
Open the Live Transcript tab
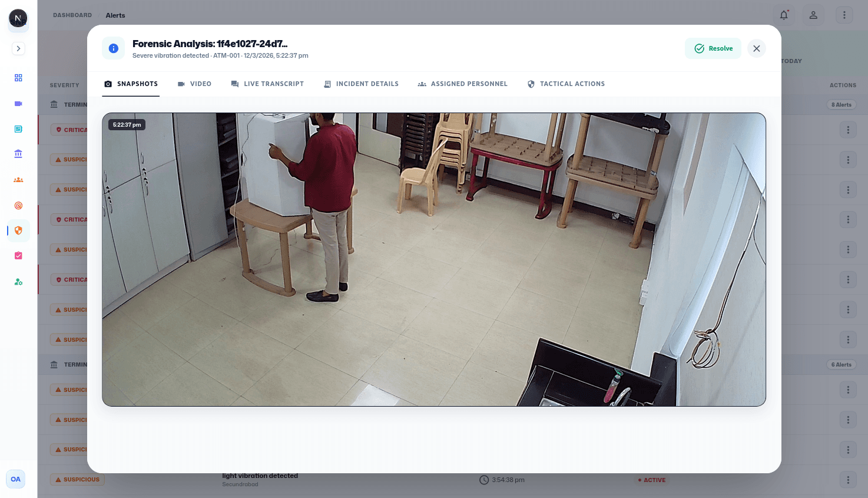pos(267,84)
